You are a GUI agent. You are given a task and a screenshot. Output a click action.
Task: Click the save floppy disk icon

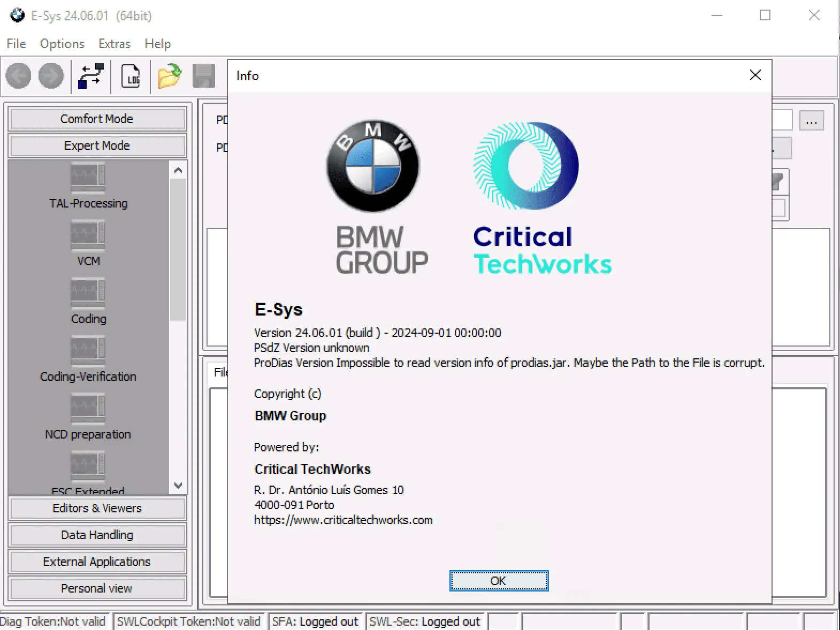point(204,76)
